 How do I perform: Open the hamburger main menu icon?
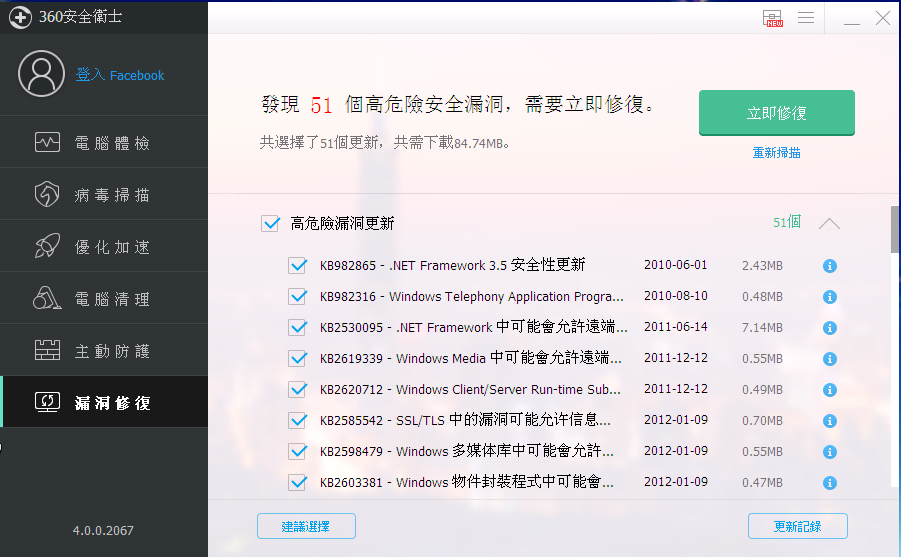pos(806,18)
